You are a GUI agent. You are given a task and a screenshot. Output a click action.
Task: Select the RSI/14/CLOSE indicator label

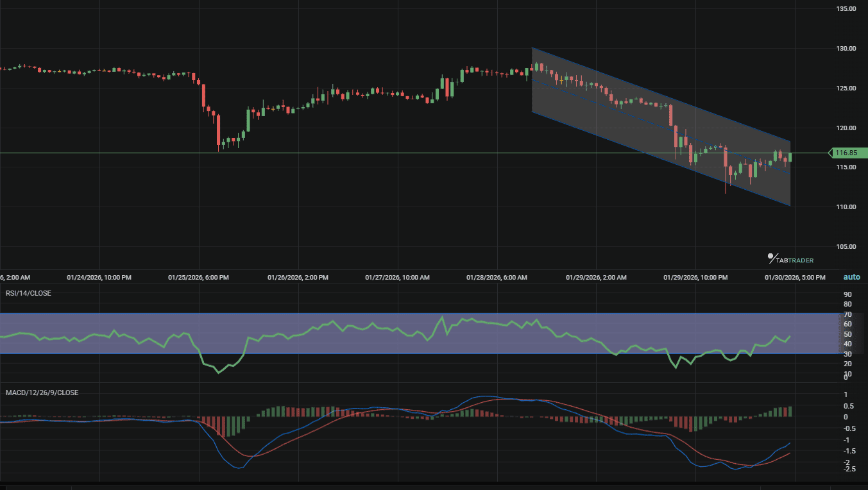pyautogui.click(x=28, y=292)
